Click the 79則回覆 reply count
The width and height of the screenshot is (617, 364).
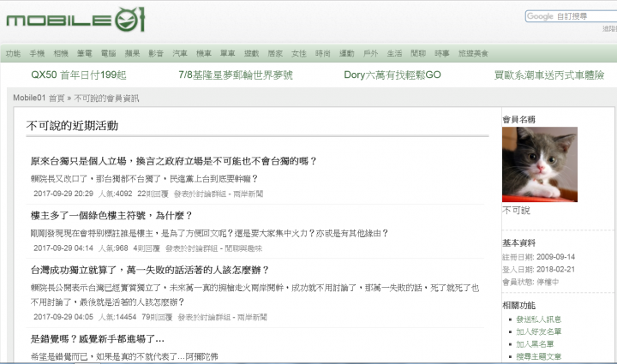click(x=157, y=317)
